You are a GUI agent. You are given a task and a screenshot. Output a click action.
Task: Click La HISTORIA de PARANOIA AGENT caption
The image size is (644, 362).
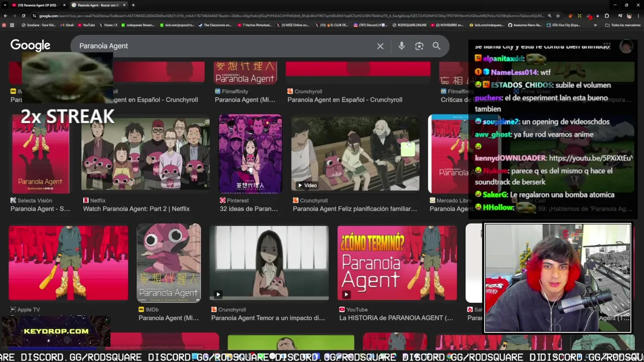(x=396, y=318)
